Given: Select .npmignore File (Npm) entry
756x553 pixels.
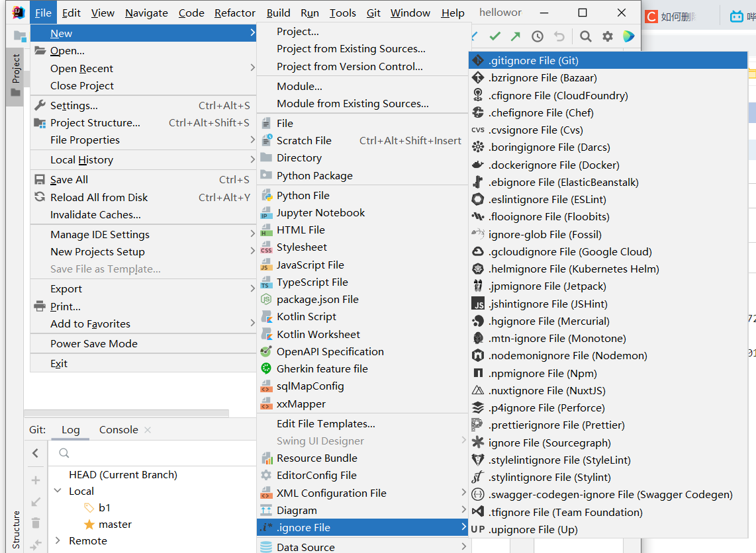Looking at the screenshot, I should [x=608, y=373].
